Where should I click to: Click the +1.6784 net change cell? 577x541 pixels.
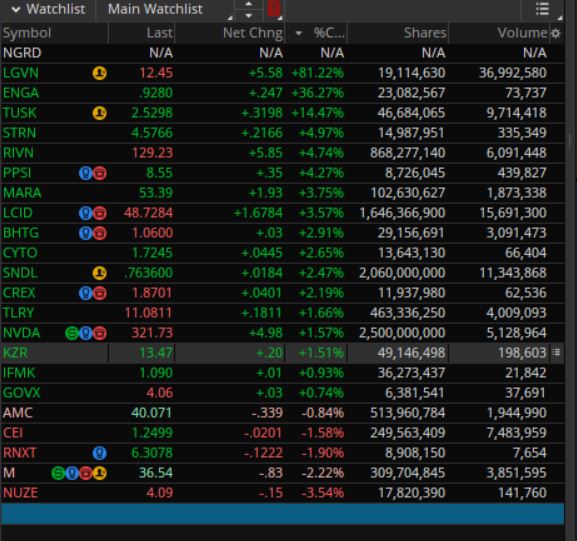[x=258, y=213]
